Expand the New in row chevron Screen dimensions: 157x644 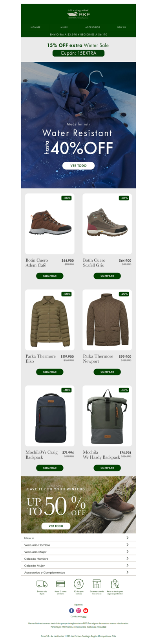pyautogui.click(x=127, y=538)
